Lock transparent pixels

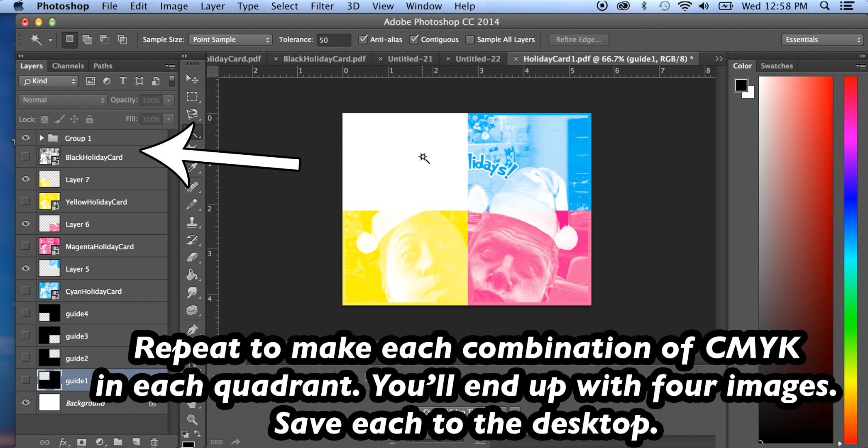click(x=44, y=119)
